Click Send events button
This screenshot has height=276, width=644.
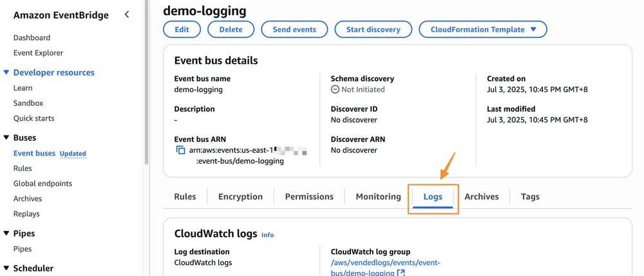[x=294, y=30]
